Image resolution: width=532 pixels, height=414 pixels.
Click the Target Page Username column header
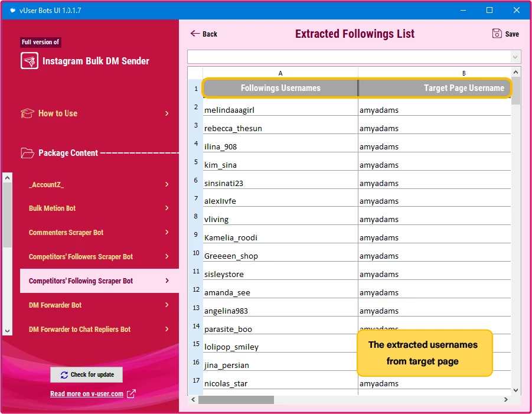click(x=435, y=88)
